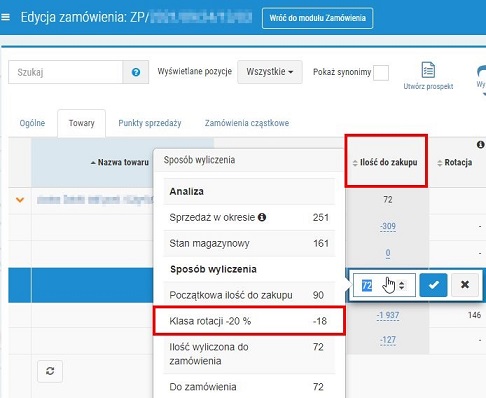Toggle the Pokaż synonimy checkbox
Screen dimensions: 486x398
pyautogui.click(x=381, y=73)
